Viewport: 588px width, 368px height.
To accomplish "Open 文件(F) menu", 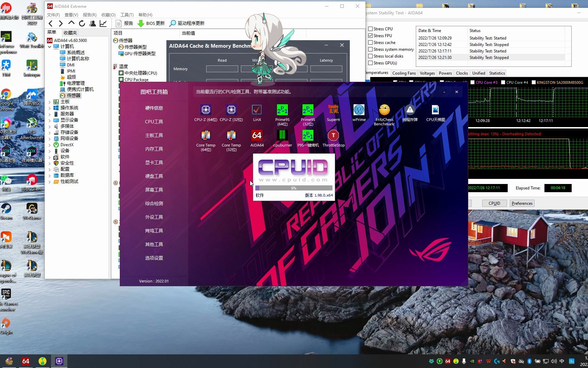I will (x=53, y=15).
